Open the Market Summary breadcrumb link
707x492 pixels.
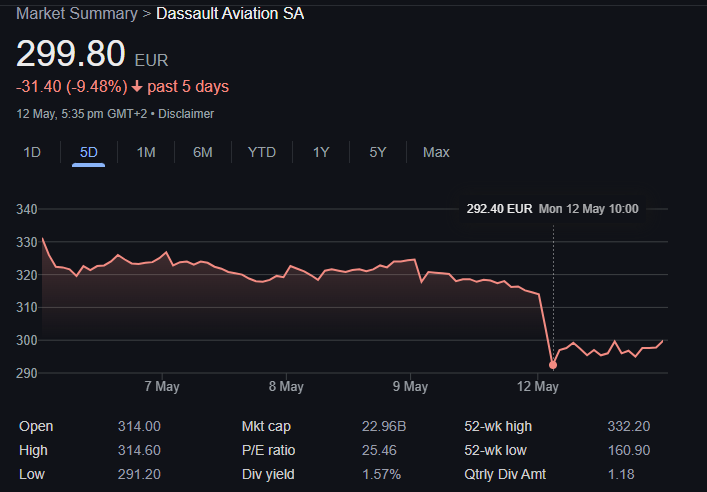(77, 14)
